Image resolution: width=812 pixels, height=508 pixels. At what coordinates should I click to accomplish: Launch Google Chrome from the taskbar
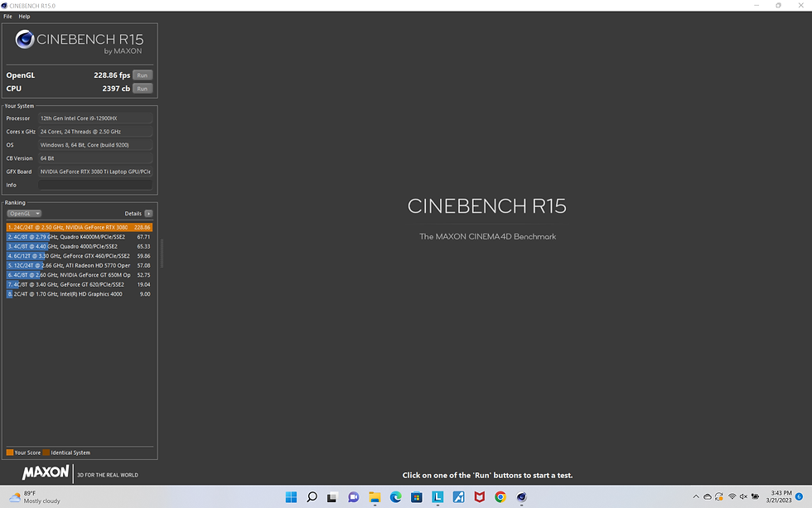coord(500,497)
